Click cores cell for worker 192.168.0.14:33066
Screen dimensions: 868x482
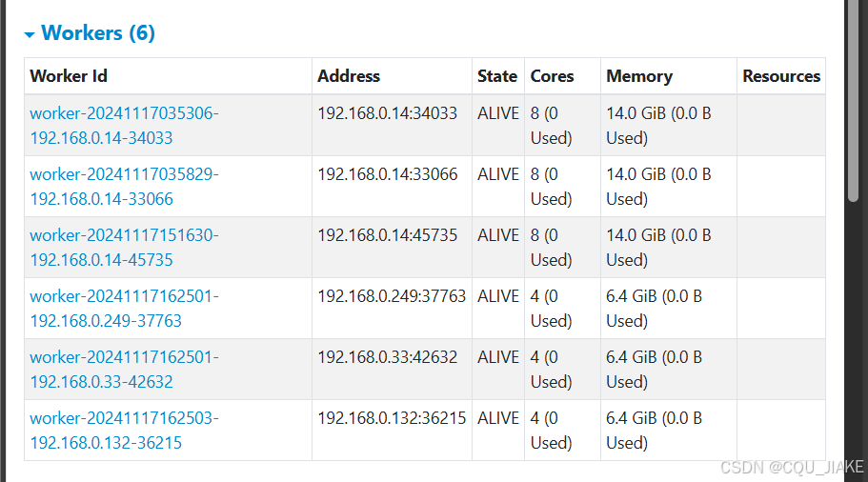(552, 186)
